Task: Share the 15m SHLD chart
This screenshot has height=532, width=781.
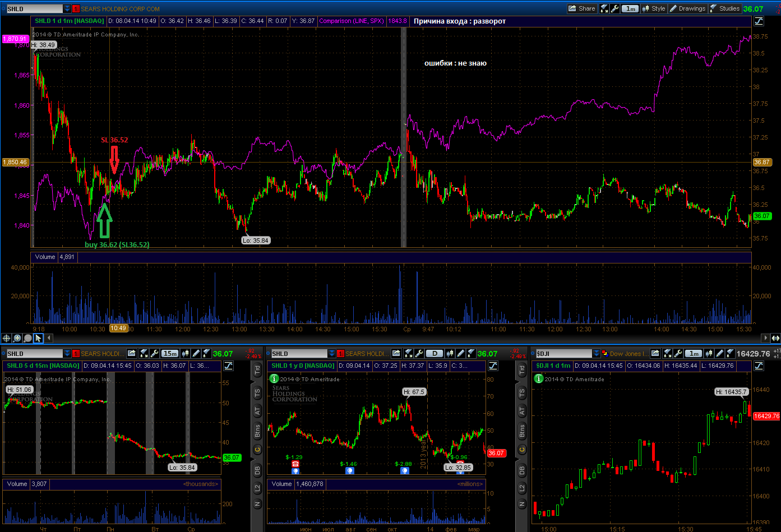Action: (x=131, y=354)
